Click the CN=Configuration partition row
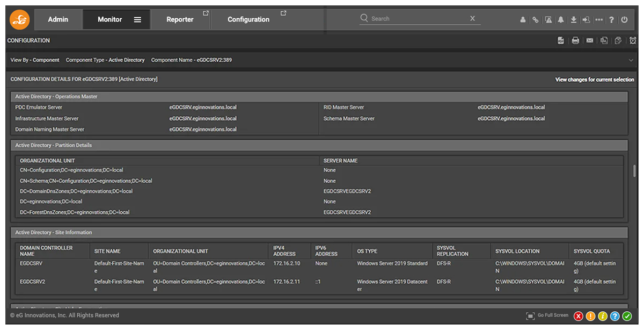Viewport: 644px width, 330px height. point(319,170)
